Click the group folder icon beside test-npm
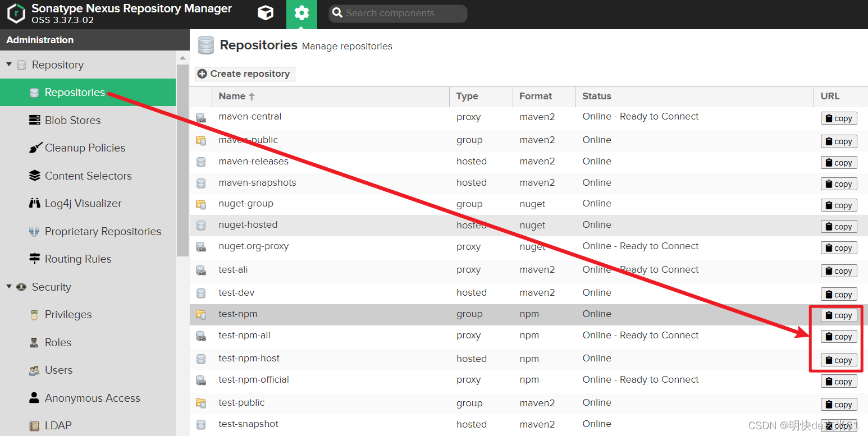The image size is (868, 436). click(200, 314)
